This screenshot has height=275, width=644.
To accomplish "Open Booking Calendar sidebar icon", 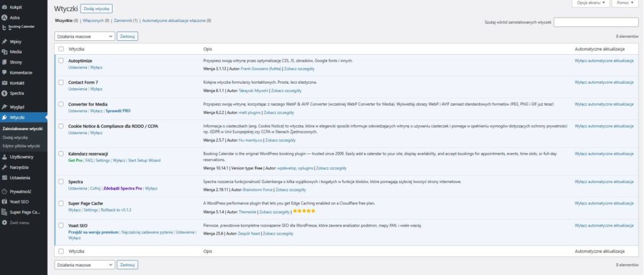I will coord(4,28).
